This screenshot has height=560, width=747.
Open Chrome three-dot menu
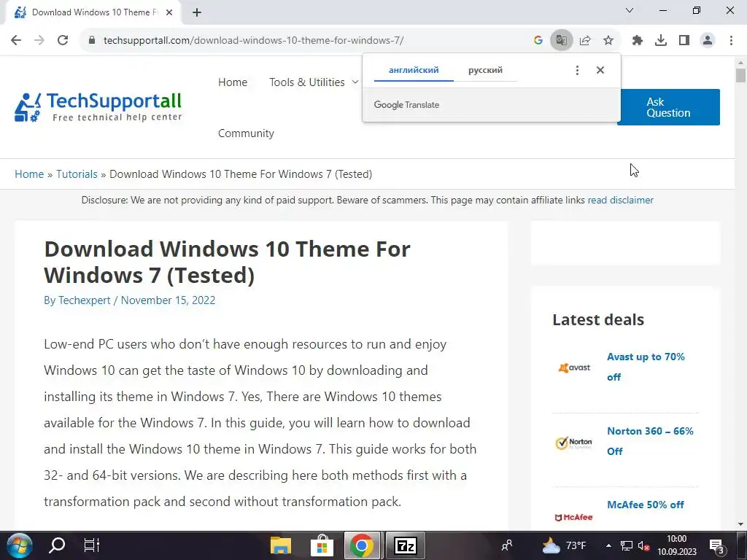click(731, 41)
